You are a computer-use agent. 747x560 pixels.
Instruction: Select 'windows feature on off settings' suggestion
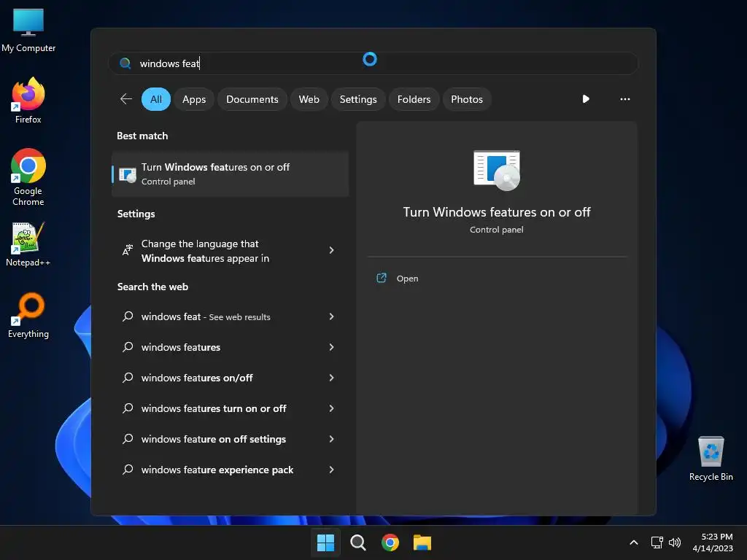click(x=230, y=438)
